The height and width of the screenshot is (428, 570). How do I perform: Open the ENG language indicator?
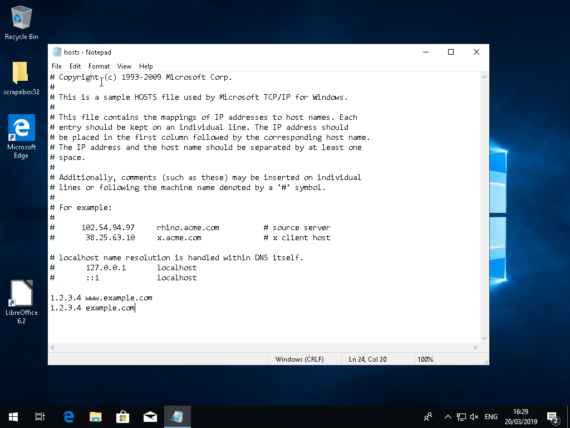(491, 417)
